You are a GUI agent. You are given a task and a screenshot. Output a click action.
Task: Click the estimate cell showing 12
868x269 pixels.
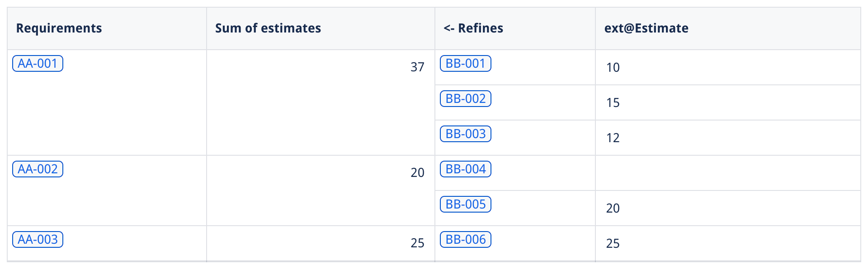pyautogui.click(x=613, y=138)
